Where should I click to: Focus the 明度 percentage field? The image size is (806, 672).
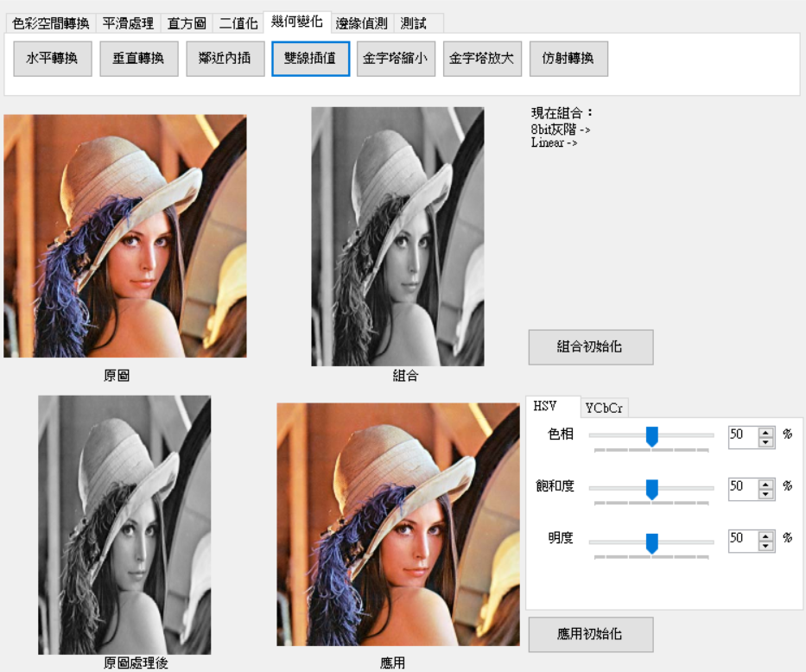pyautogui.click(x=743, y=541)
